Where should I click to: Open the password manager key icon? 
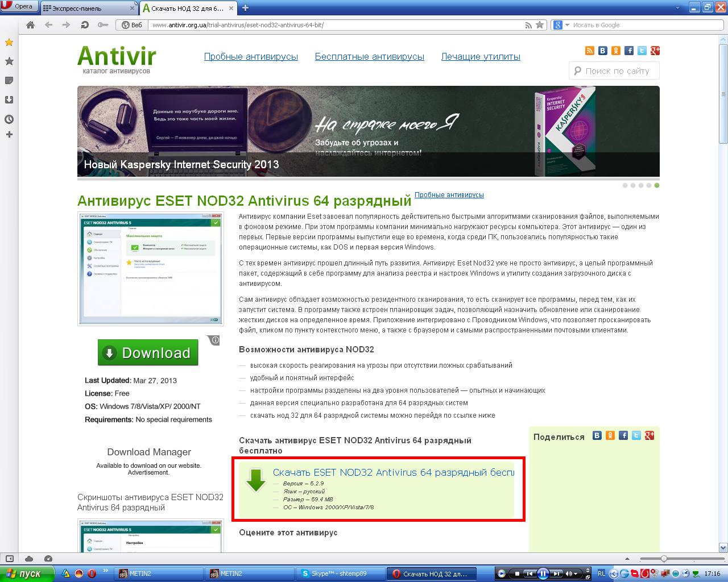coord(103,25)
